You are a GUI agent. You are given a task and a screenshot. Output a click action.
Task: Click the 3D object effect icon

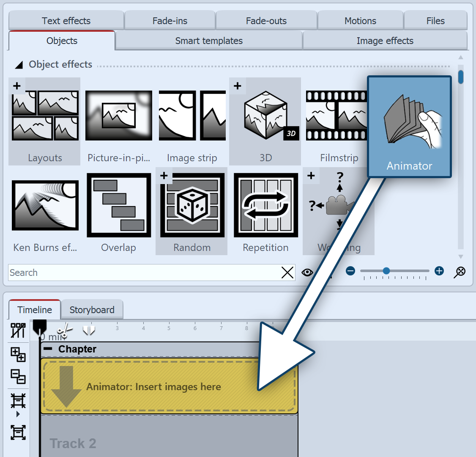click(x=265, y=116)
